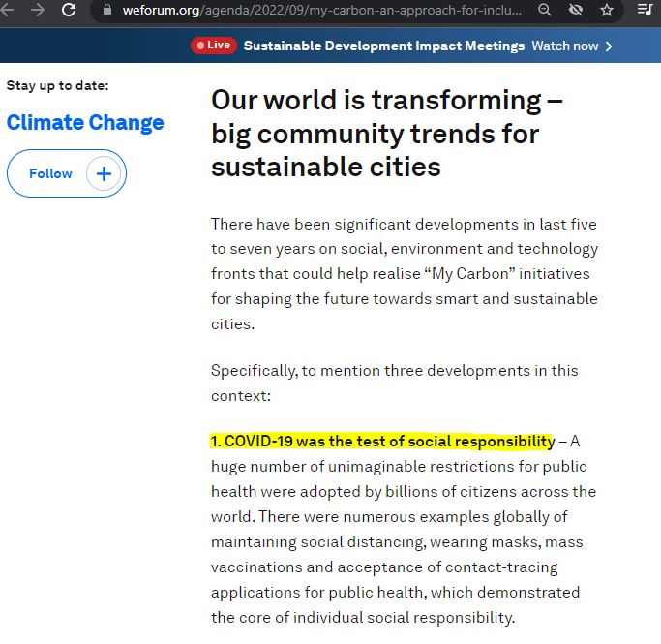Image resolution: width=661 pixels, height=644 pixels.
Task: Click the words 'individual social responsibility'
Action: 404,618
